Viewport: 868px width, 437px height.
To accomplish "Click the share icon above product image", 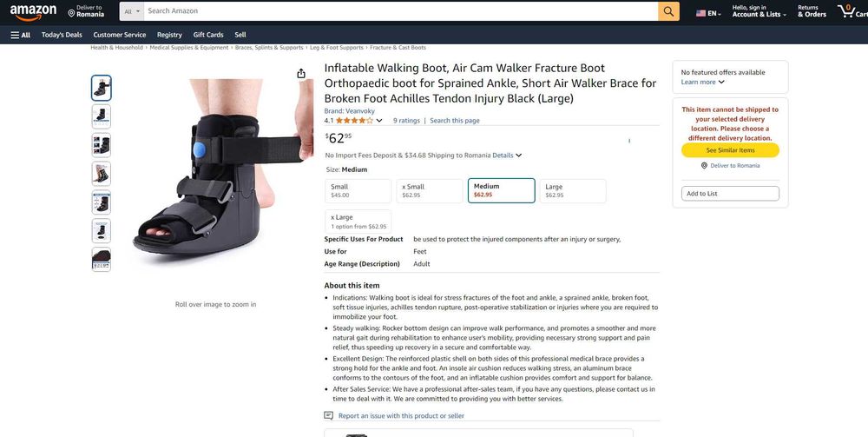I will [x=301, y=74].
